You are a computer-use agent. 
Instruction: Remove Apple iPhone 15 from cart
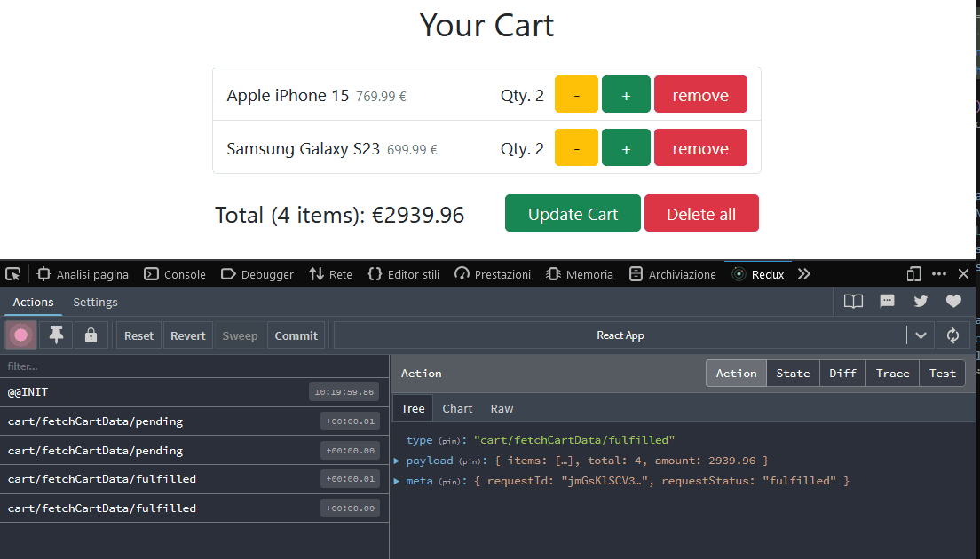(700, 94)
